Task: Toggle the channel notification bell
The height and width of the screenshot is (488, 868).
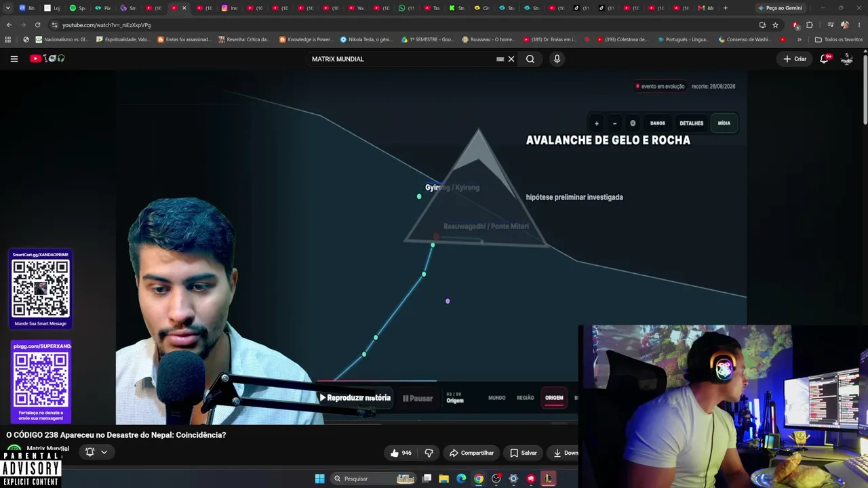Action: pos(90,452)
